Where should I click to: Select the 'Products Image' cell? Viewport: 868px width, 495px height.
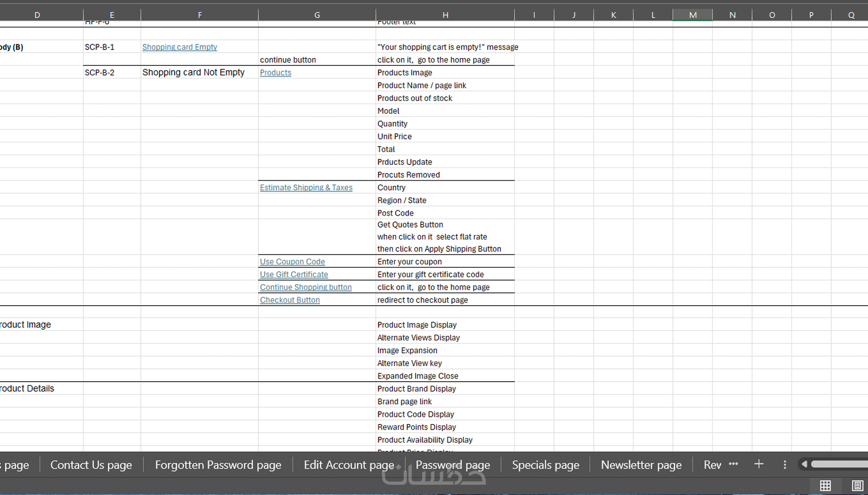[x=445, y=72]
